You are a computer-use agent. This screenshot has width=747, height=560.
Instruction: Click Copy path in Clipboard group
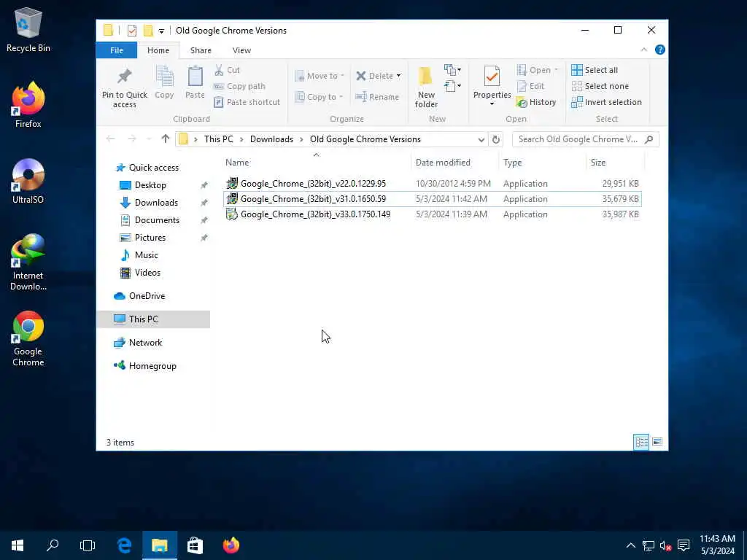point(239,86)
